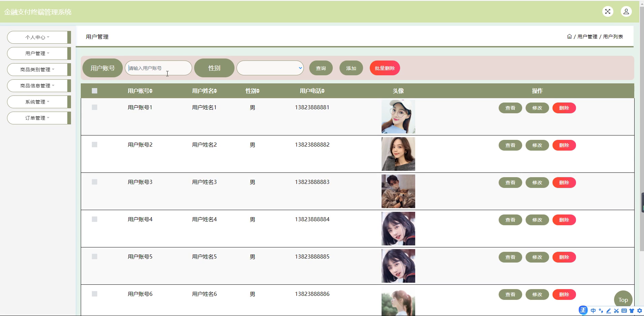This screenshot has height=316, width=644.
Task: Click 删除 for 用户账号6
Action: click(x=564, y=294)
